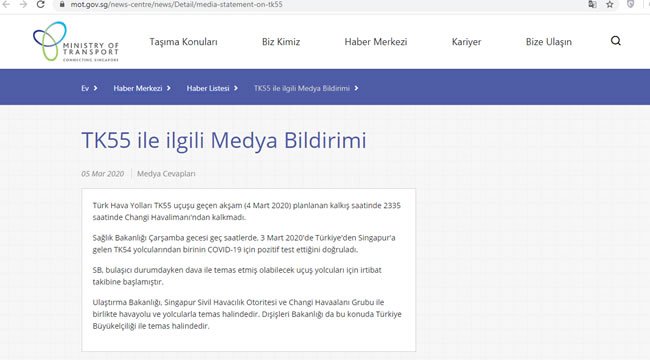Click the padlock site security icon
Image resolution: width=650 pixels, height=360 pixels.
click(x=62, y=5)
